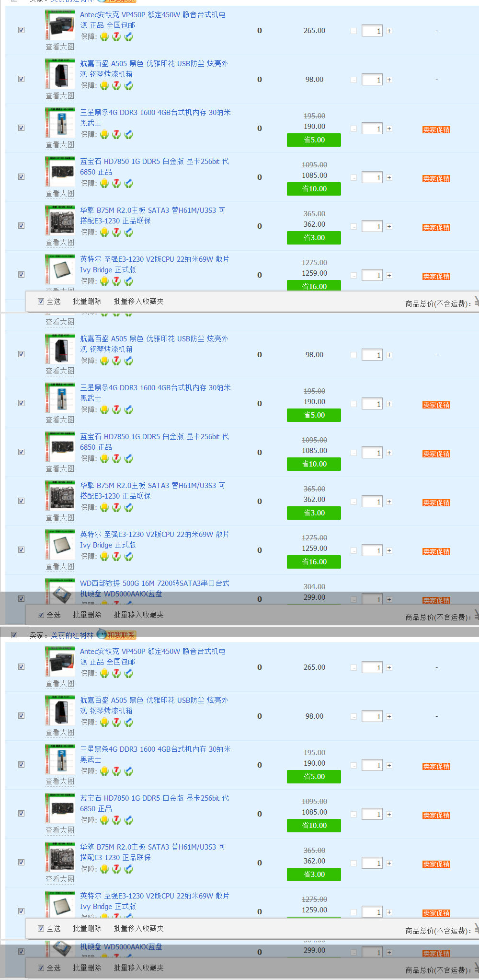The height and width of the screenshot is (980, 479).
Task: Click the yellow consumer-protection icon in the topmost Antec listing
Action: coord(104,37)
